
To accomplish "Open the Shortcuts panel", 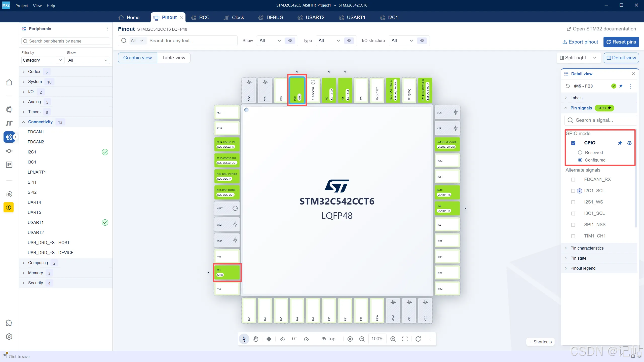I will point(540,342).
